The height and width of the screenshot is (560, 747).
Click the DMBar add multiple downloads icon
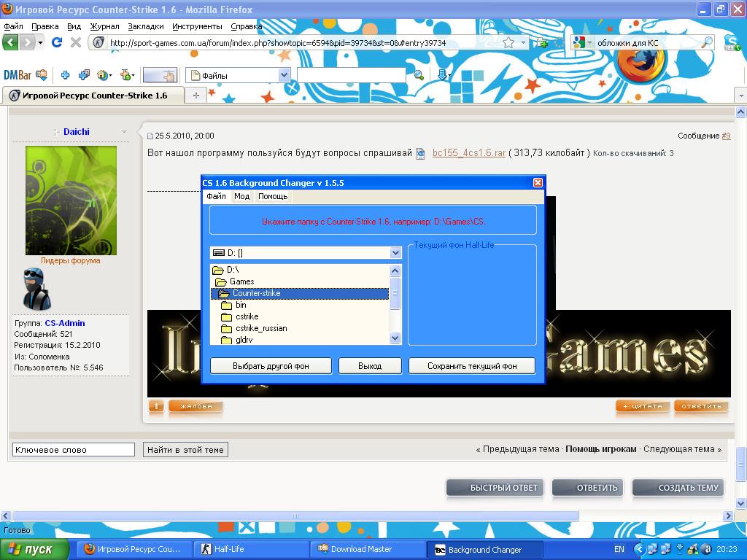84,75
